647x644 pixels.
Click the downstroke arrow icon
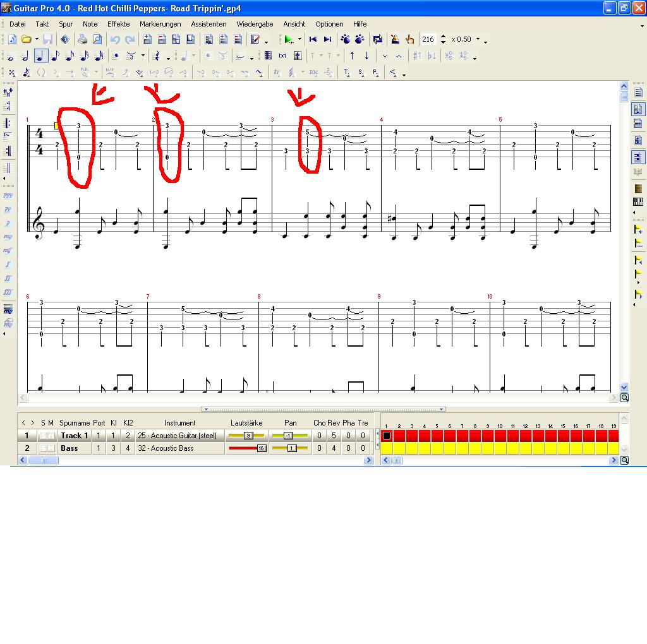click(366, 56)
